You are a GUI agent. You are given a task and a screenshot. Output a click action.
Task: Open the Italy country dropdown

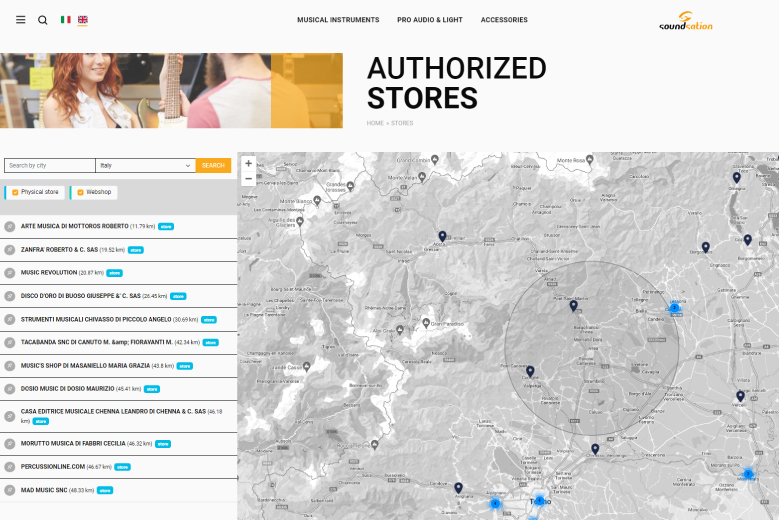click(145, 165)
